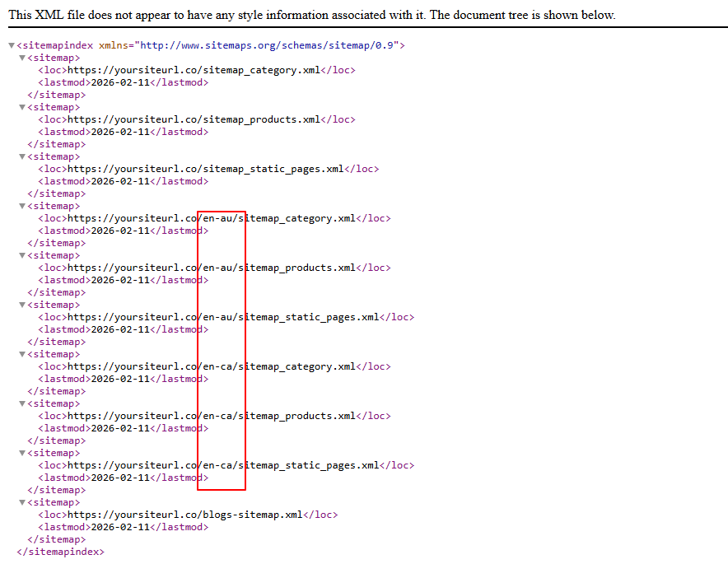Collapse the blogs-sitemap.xml sitemap node

22,503
